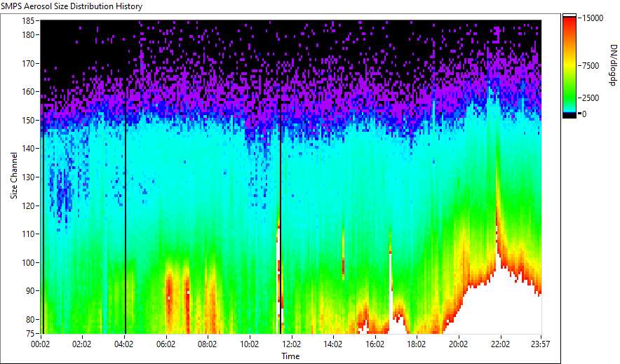Select the 110 tick on Size Channel axis
The height and width of the screenshot is (364, 620).
(x=27, y=234)
